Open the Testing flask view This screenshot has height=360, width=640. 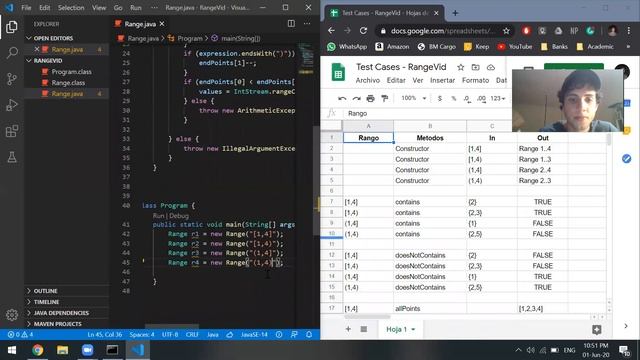coord(12,157)
